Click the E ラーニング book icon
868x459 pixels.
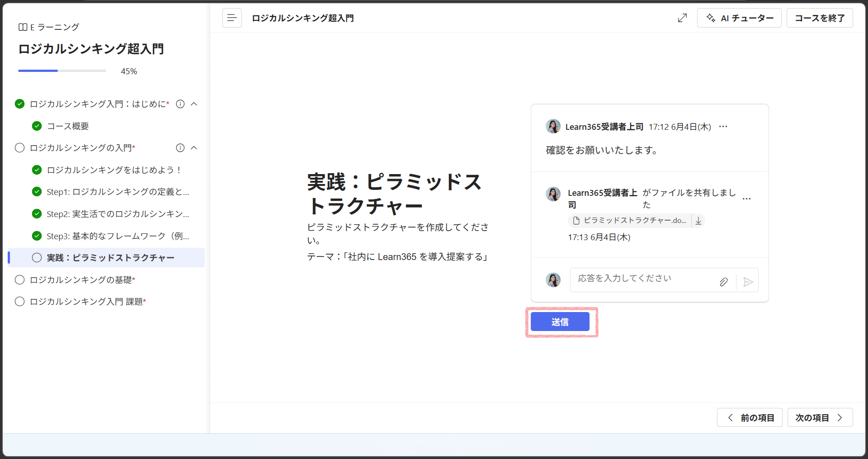(x=23, y=27)
